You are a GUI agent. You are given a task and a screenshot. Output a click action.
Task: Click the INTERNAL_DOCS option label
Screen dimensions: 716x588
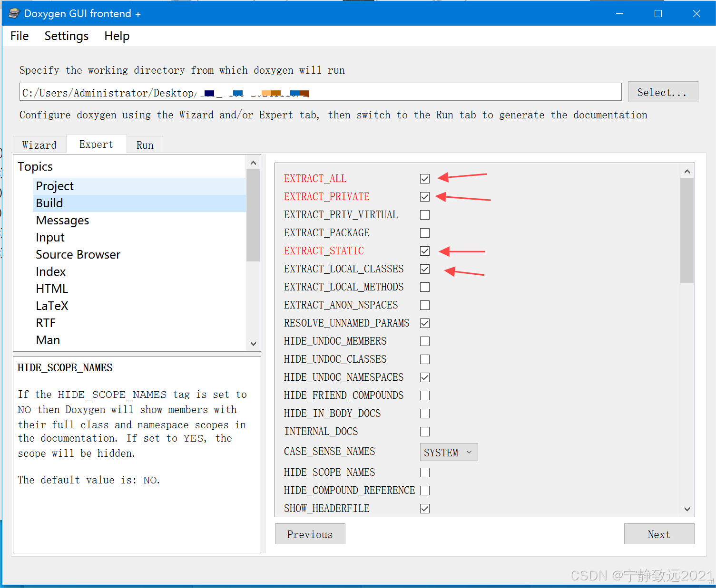pyautogui.click(x=321, y=432)
